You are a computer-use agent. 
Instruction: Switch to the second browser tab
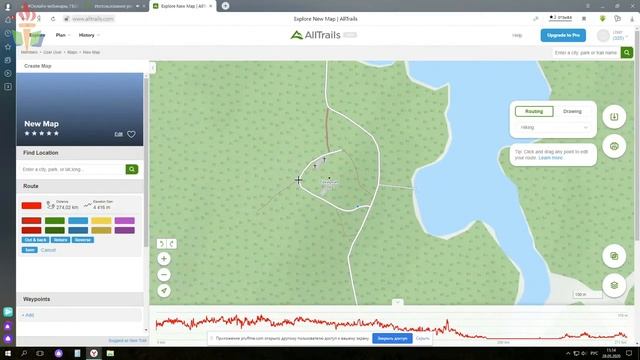click(x=115, y=6)
